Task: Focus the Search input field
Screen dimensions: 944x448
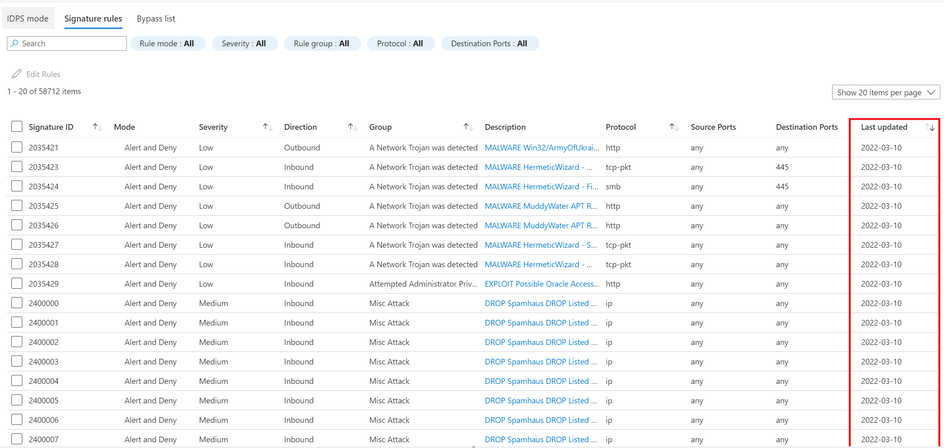Action: 67,43
